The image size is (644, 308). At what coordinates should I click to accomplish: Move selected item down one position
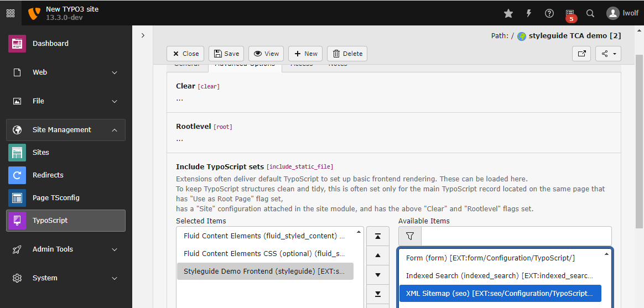click(x=378, y=275)
